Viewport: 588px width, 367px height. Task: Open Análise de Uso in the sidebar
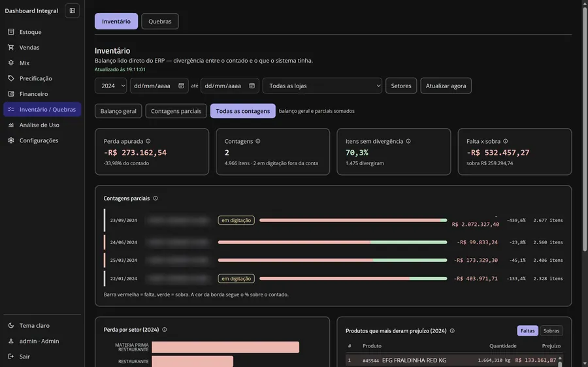pyautogui.click(x=42, y=125)
